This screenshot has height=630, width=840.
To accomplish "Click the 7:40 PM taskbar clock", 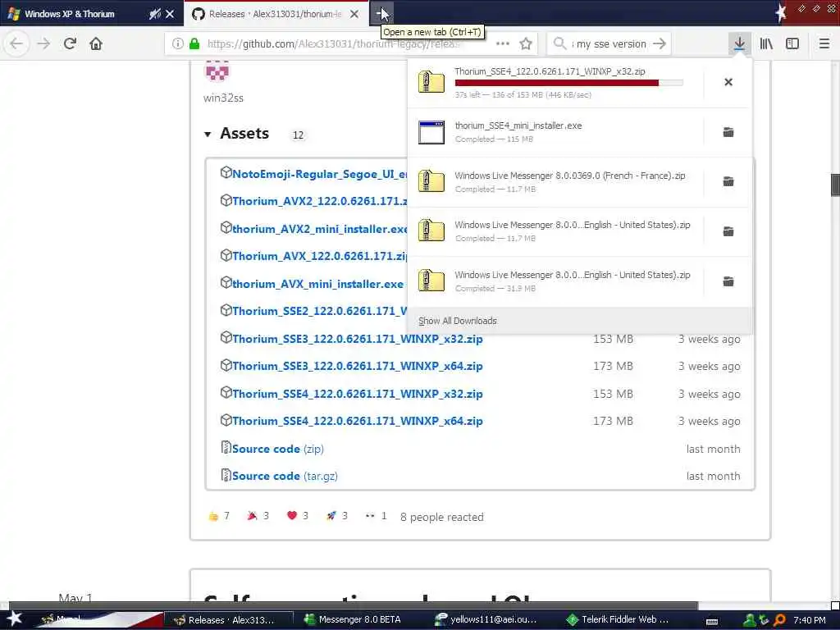I will point(810,620).
